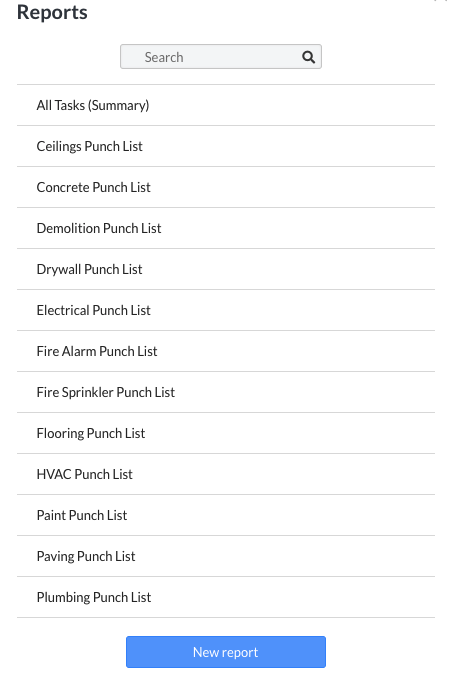This screenshot has width=453, height=673.
Task: Focus the Search reports input field
Action: (x=221, y=57)
